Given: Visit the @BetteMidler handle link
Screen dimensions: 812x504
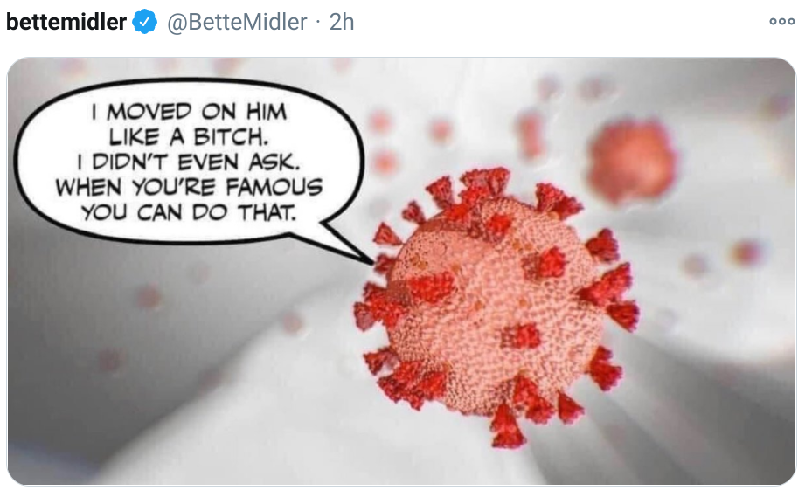Looking at the screenshot, I should tap(237, 22).
